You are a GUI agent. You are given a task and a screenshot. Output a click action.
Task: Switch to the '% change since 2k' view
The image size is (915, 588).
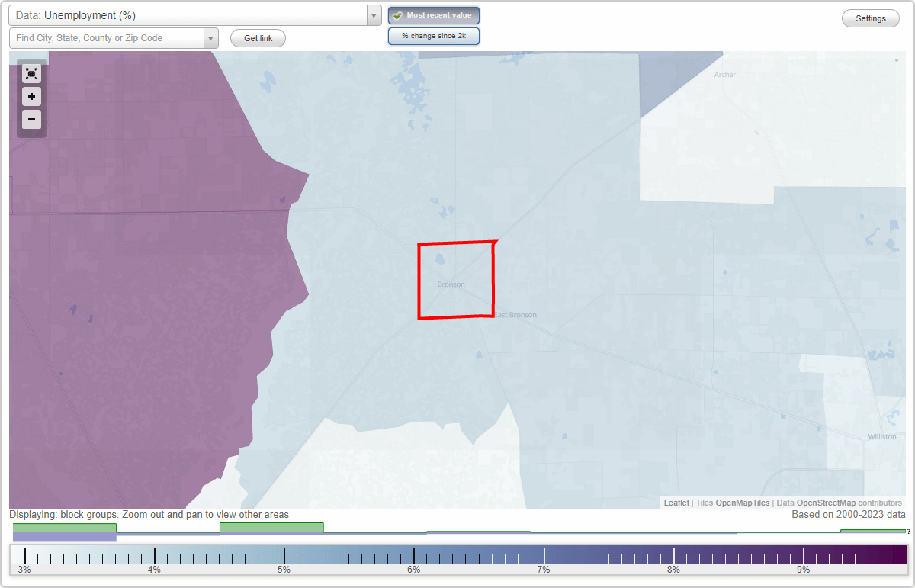pos(433,35)
